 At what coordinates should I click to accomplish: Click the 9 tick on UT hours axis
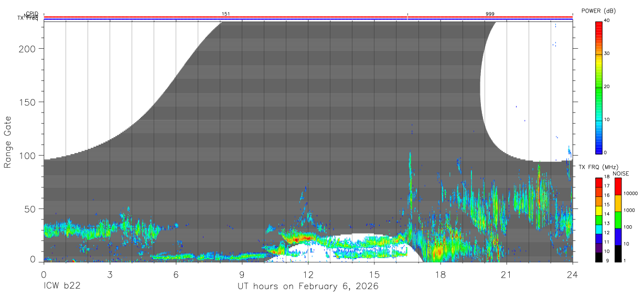click(242, 274)
